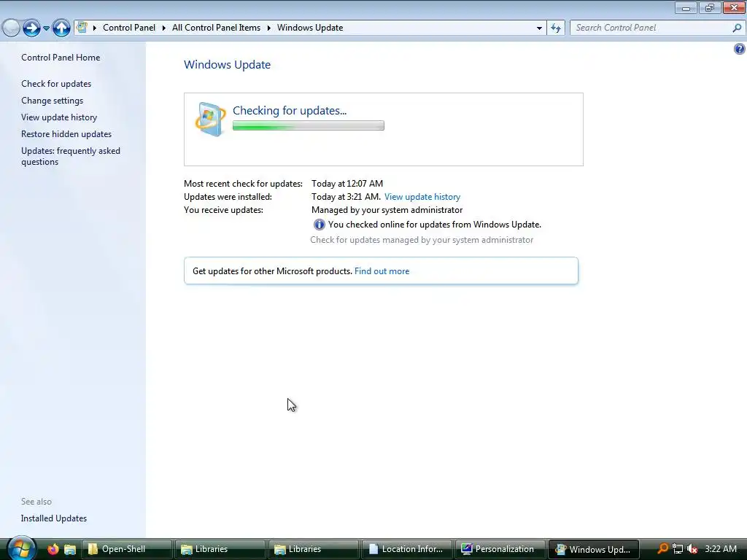Viewport: 747px width, 560px height.
Task: Click the blue information icon
Action: click(x=320, y=225)
